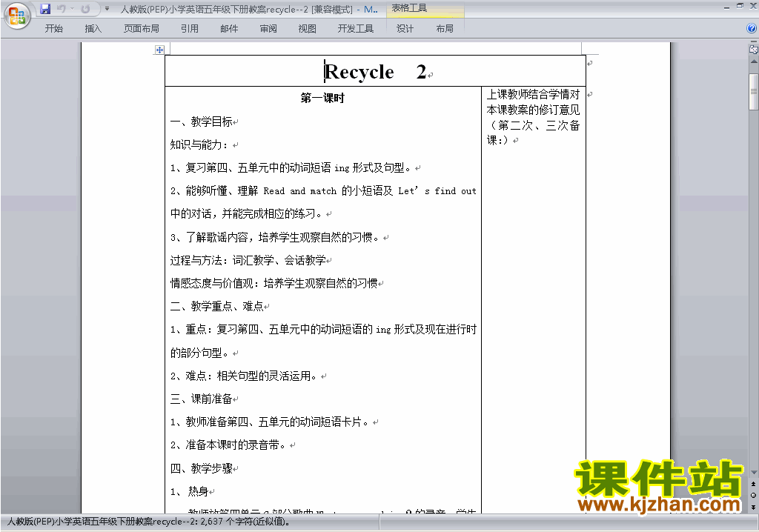Toggle the ruler button above the scrollbar
Viewport: 759px width, 532px height.
(x=754, y=49)
